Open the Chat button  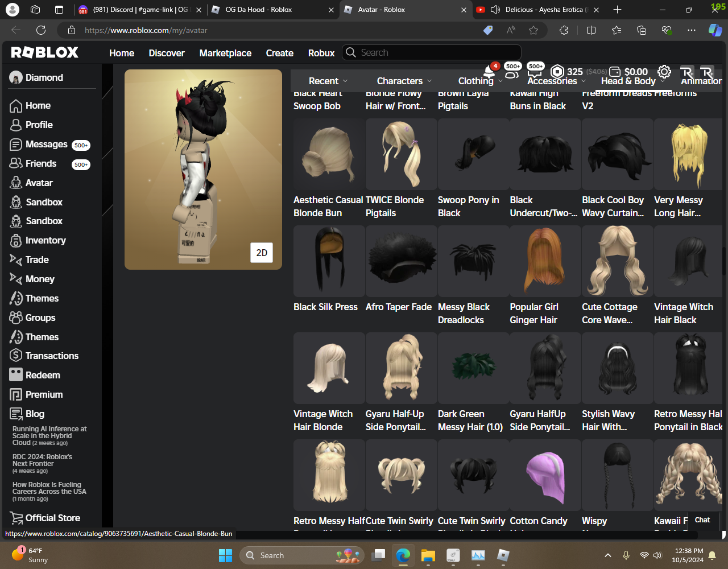pyautogui.click(x=702, y=519)
